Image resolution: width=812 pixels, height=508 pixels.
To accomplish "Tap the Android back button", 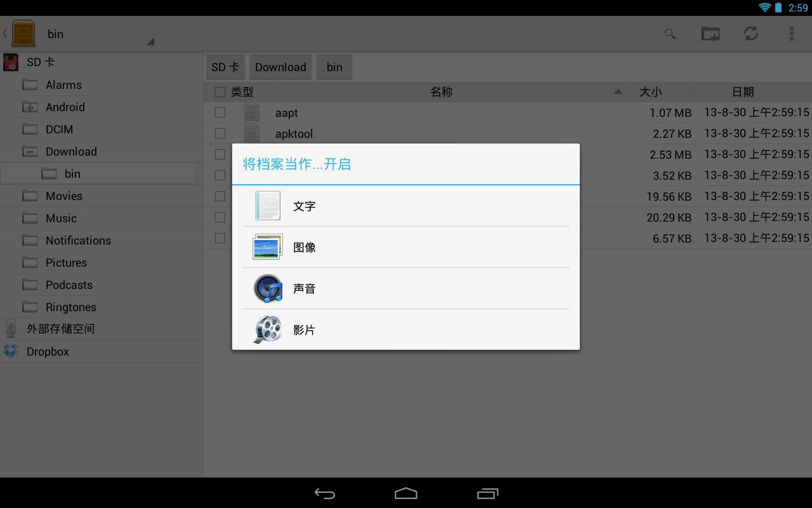I will click(325, 493).
